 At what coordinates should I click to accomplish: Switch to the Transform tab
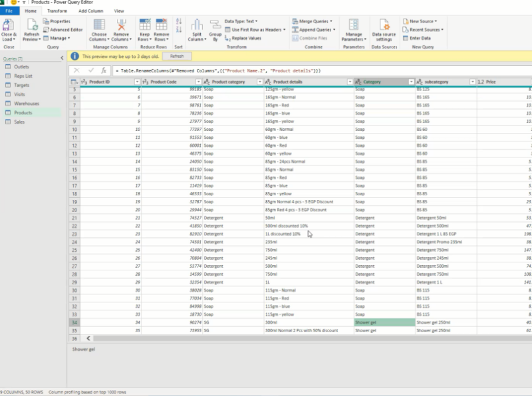point(57,11)
